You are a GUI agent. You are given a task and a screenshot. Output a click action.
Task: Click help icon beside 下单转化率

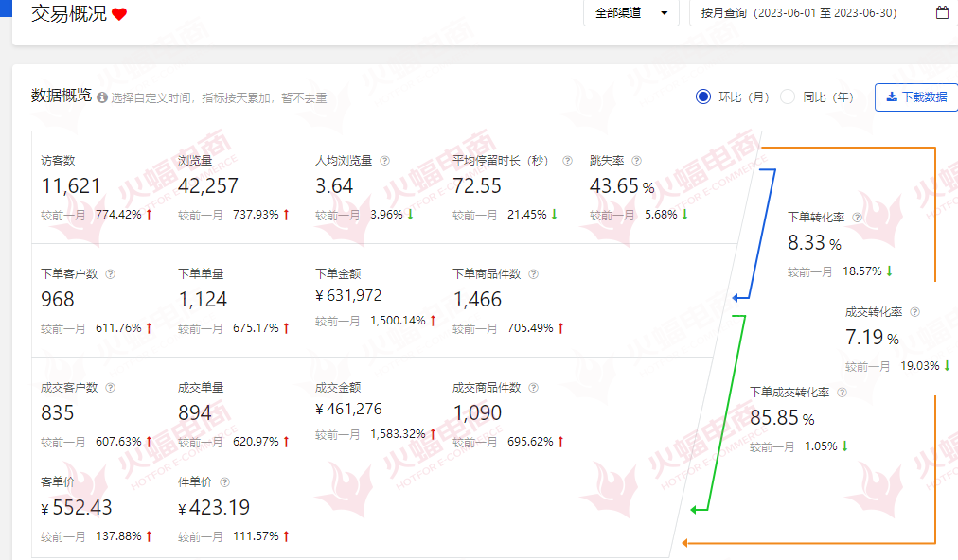(857, 218)
